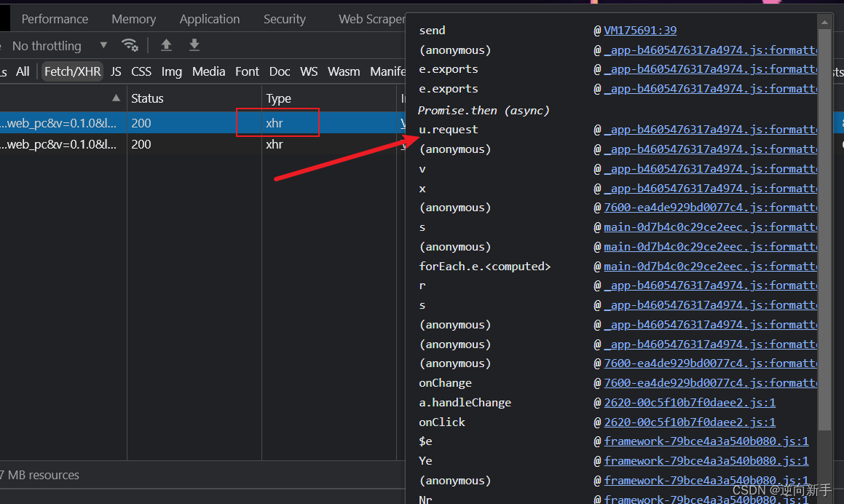This screenshot has width=844, height=504.
Task: Select the Wasm filter type
Action: [x=344, y=71]
